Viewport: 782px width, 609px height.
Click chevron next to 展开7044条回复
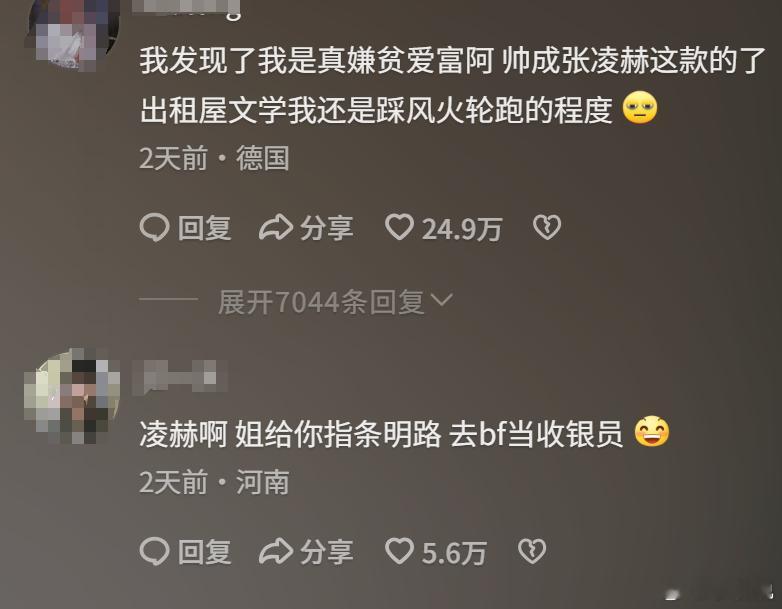pyautogui.click(x=441, y=300)
